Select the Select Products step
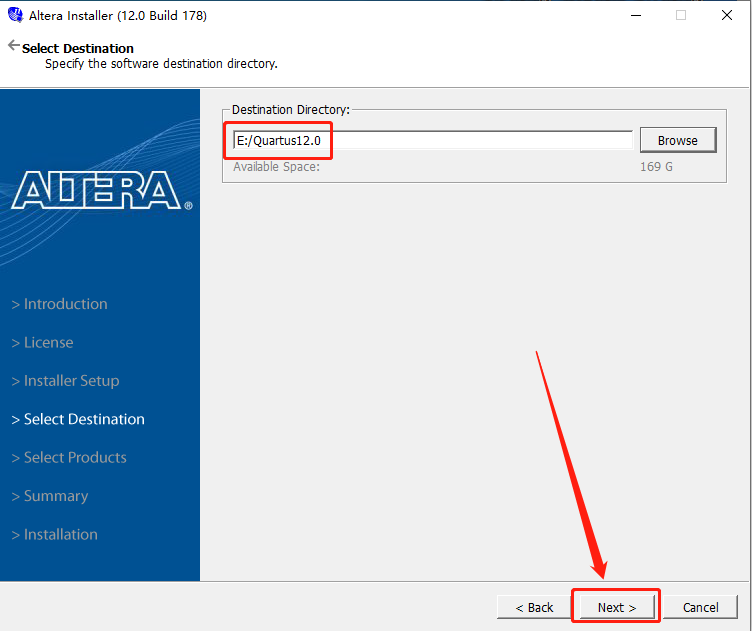 click(69, 457)
